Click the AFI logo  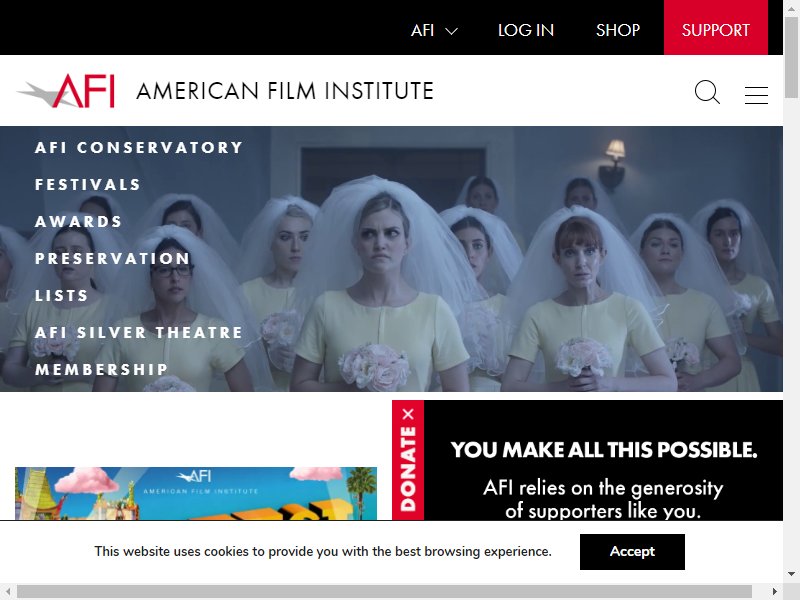coord(66,91)
